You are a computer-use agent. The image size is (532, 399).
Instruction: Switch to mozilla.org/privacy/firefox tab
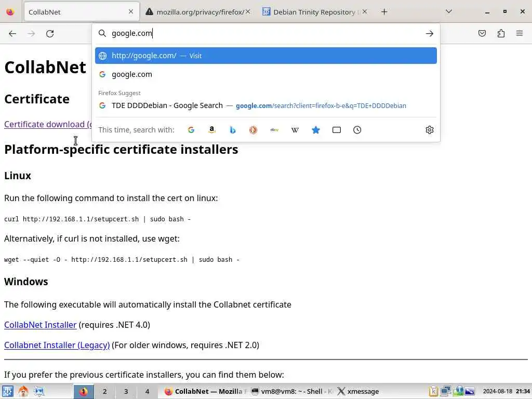[x=199, y=12]
